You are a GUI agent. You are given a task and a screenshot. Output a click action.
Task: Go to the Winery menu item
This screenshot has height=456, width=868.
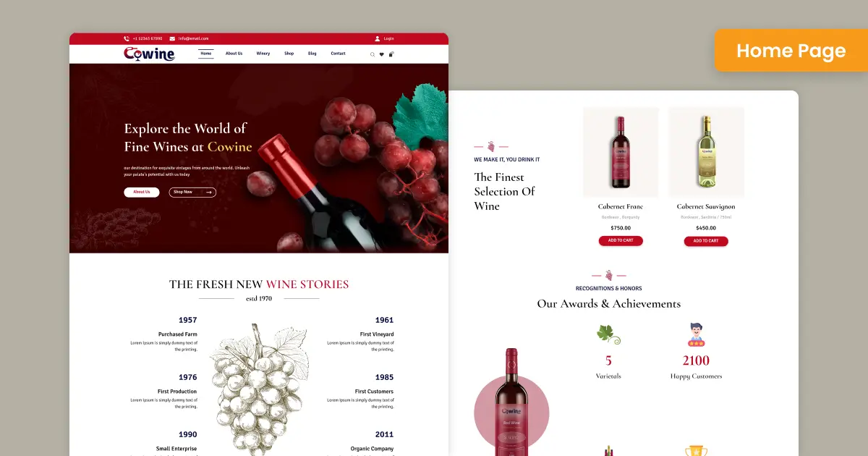[x=263, y=54]
